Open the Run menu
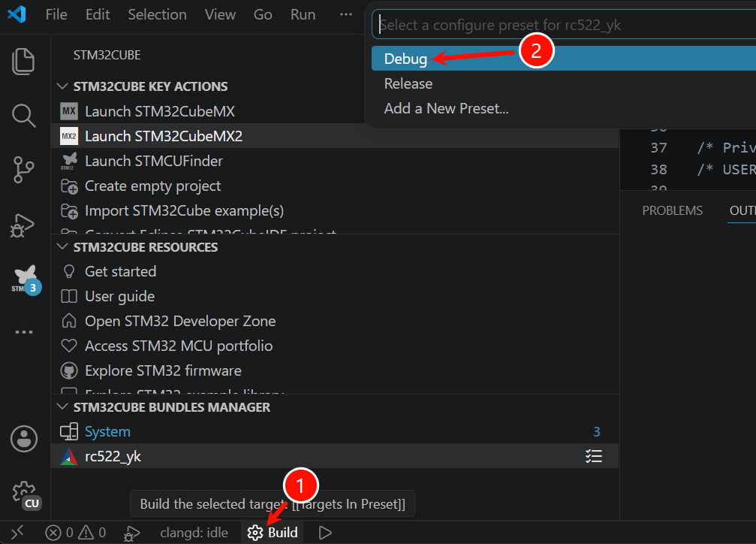 [x=303, y=14]
